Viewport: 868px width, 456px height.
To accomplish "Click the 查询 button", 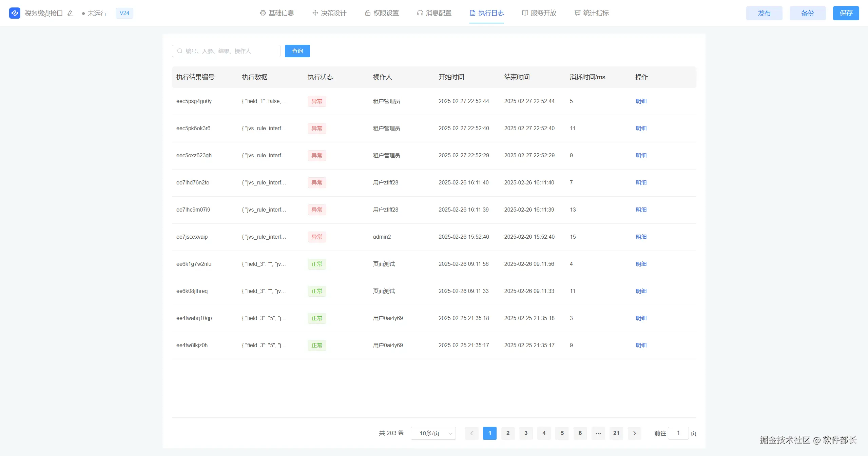I will (297, 51).
